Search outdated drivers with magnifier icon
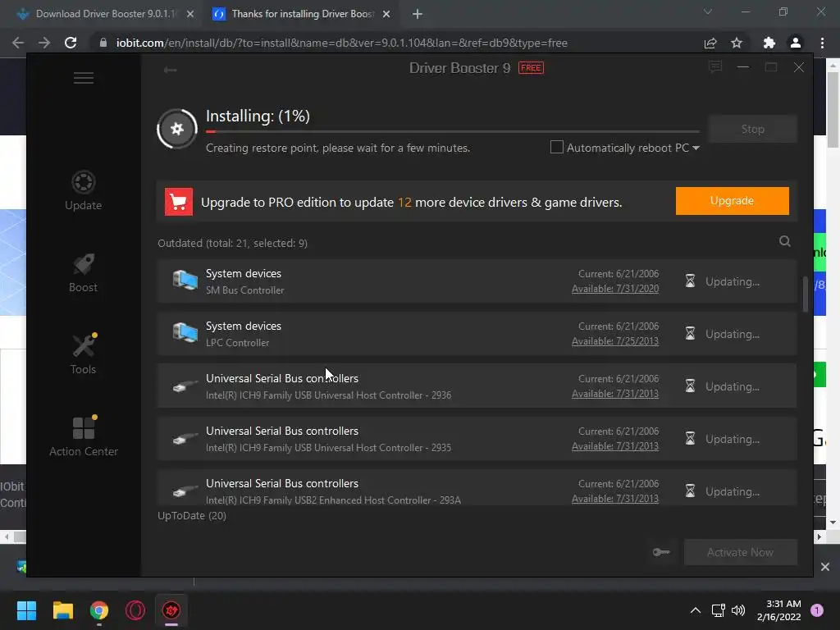 coord(785,241)
